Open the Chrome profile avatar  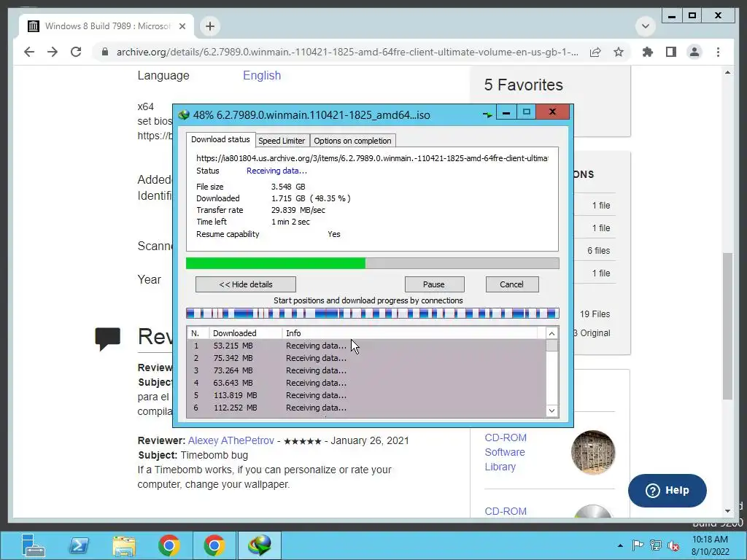[x=694, y=52]
